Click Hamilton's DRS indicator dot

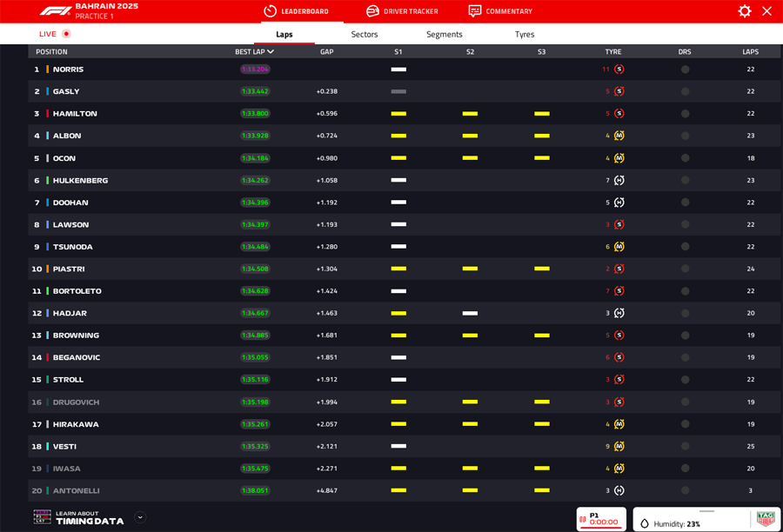[x=685, y=114]
